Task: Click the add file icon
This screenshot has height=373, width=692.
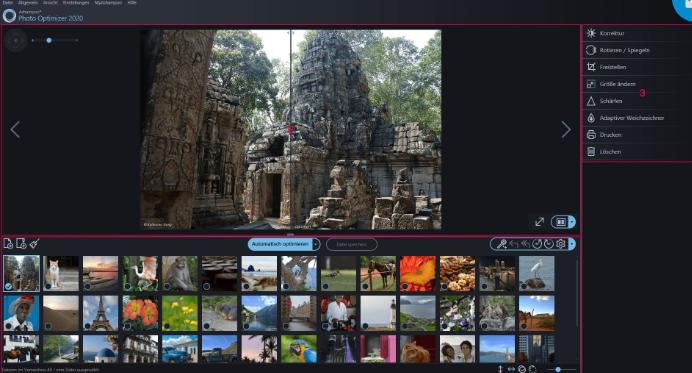Action: pyautogui.click(x=8, y=244)
